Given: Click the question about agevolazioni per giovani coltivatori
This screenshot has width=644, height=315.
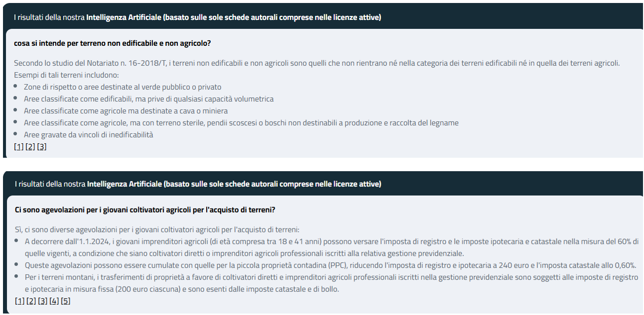Looking at the screenshot, I should click(x=145, y=210).
